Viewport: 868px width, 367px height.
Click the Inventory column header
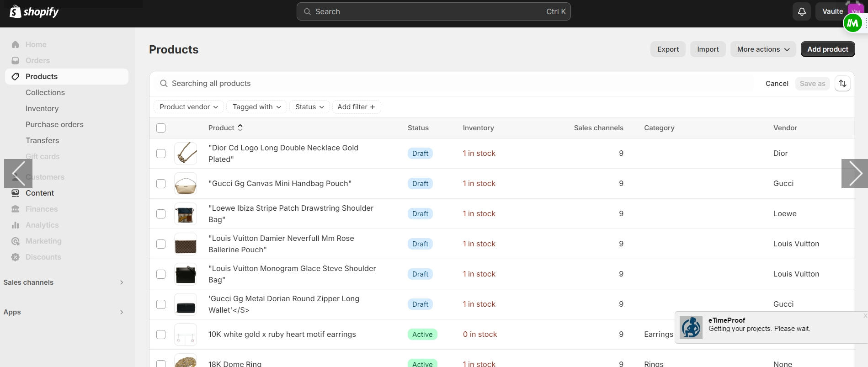478,128
